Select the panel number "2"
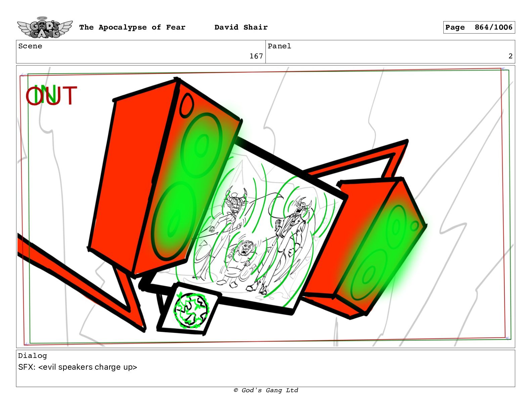The width and height of the screenshot is (532, 411). coord(511,56)
